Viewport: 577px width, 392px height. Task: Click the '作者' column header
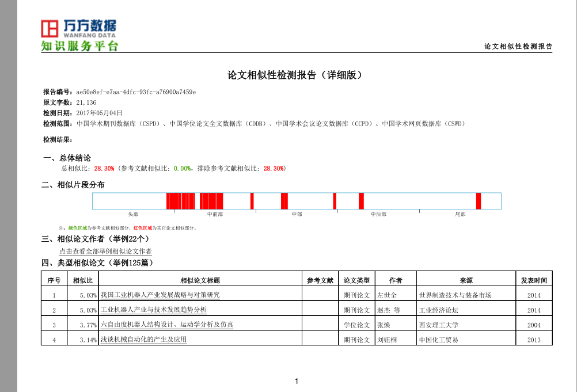[396, 280]
